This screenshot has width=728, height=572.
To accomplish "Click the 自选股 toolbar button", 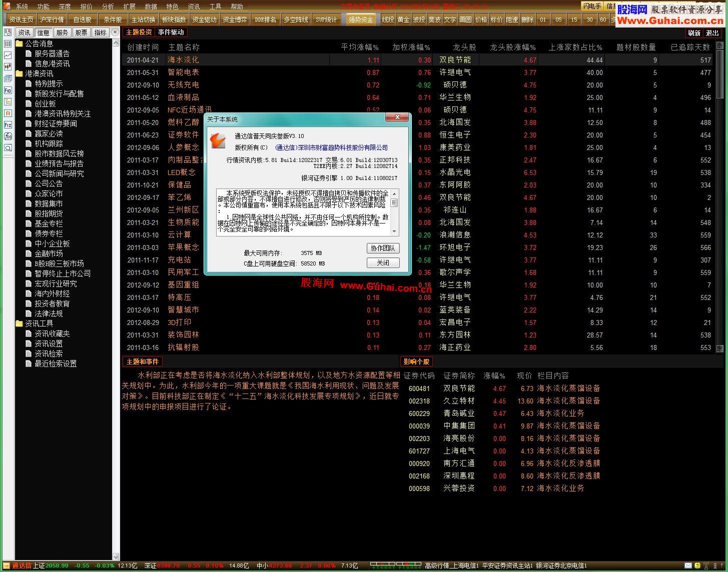I will point(83,19).
